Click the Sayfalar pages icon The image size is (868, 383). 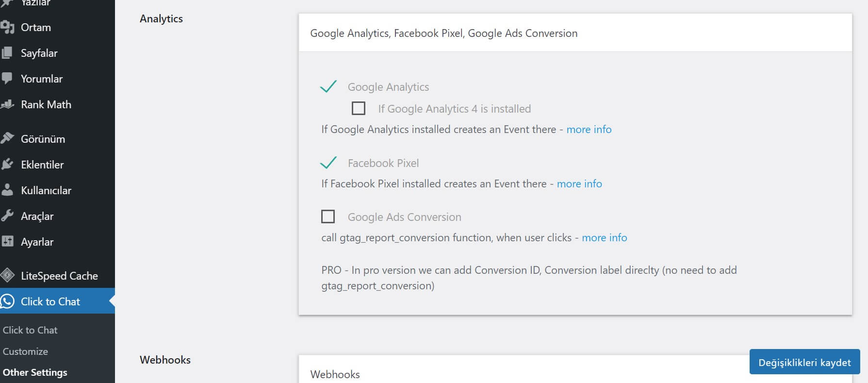(x=7, y=53)
